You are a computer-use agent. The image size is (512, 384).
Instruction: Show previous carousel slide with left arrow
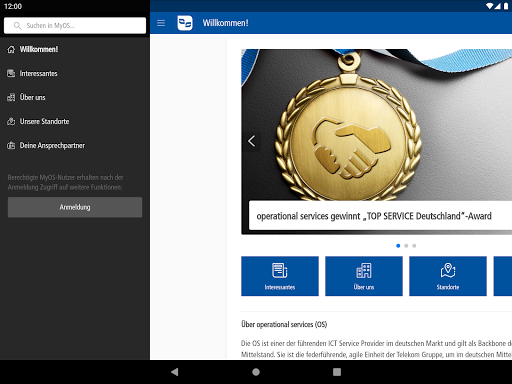click(x=252, y=141)
